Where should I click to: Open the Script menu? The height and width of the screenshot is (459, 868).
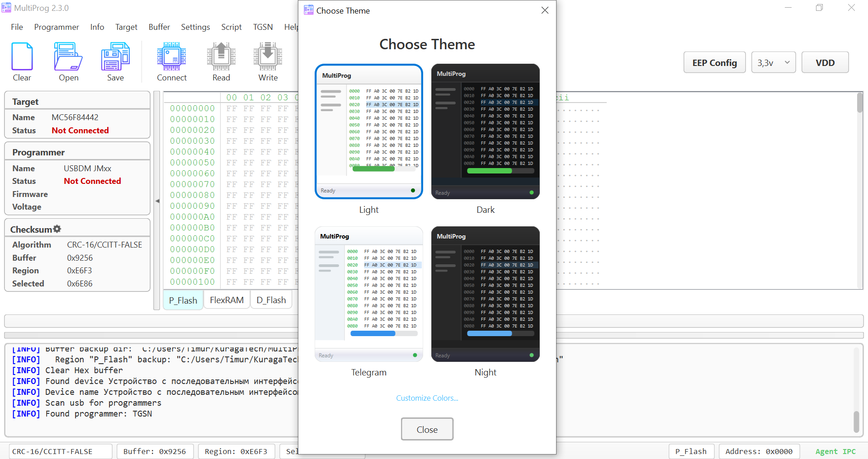pyautogui.click(x=231, y=27)
